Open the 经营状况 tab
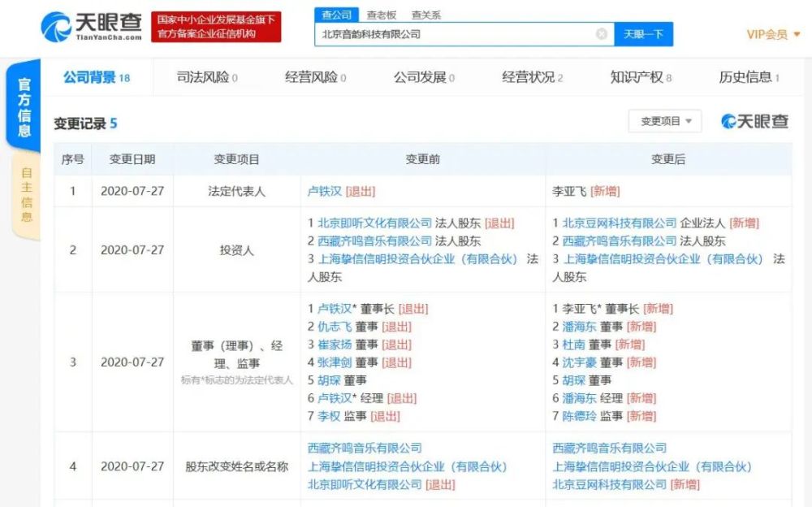Viewport: 812px width, 507px height. [533, 78]
